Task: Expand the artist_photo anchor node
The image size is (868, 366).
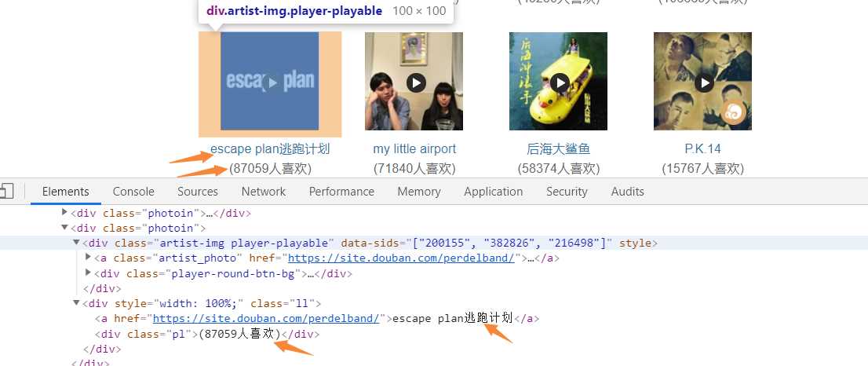Action: [88, 257]
